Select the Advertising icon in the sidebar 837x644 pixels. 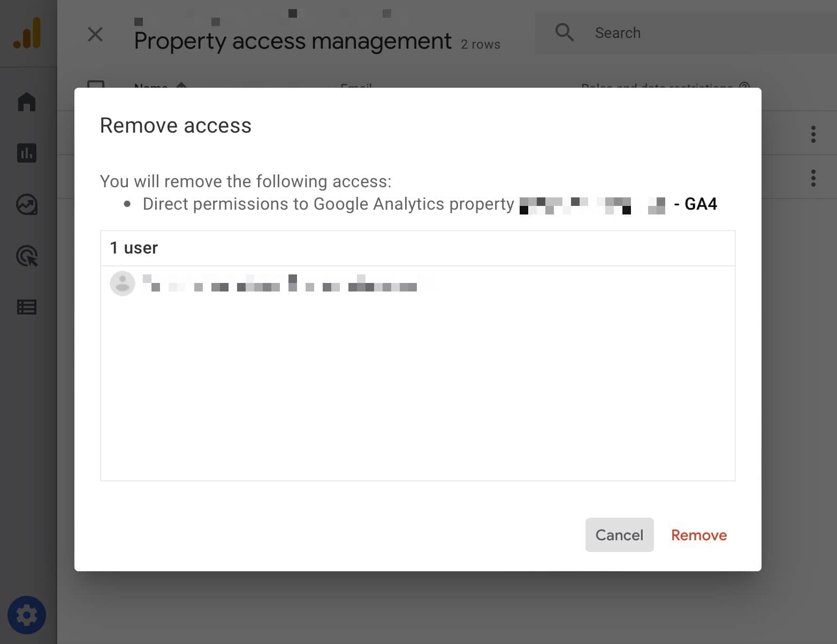point(27,257)
